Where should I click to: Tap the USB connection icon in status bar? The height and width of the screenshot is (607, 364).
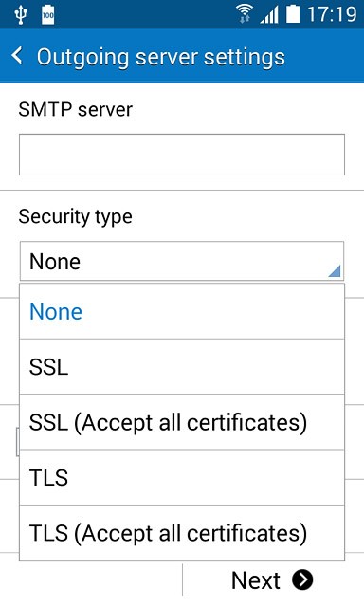point(20,15)
